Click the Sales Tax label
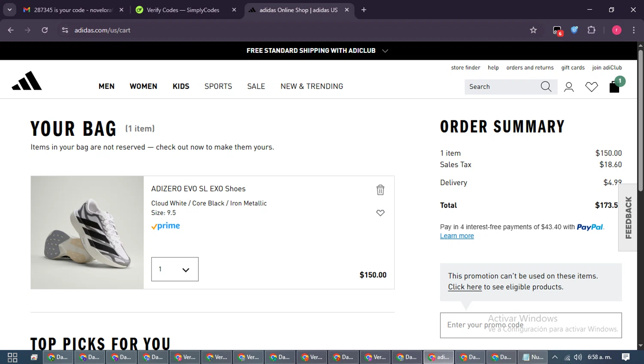Screen dimensions: 644x364 pyautogui.click(x=456, y=165)
